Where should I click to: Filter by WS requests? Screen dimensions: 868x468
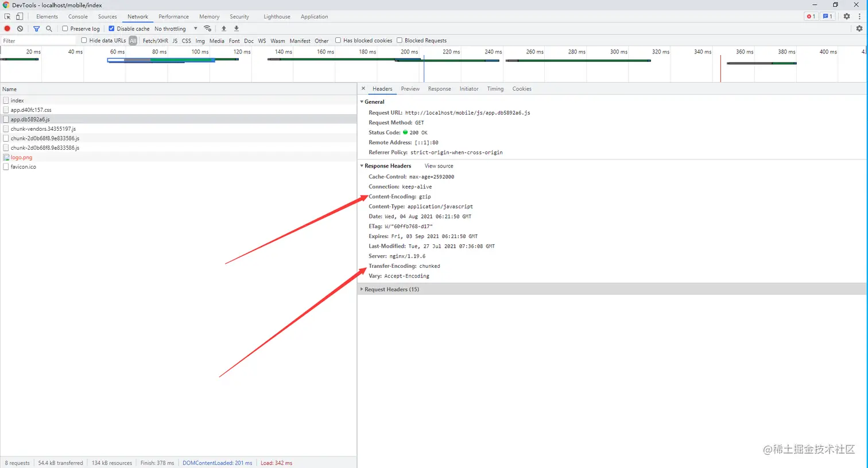(262, 41)
